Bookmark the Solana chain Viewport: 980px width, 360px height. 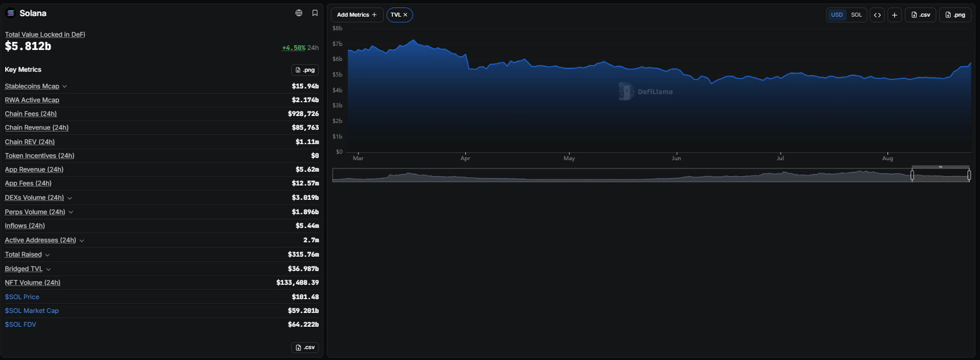(x=315, y=13)
